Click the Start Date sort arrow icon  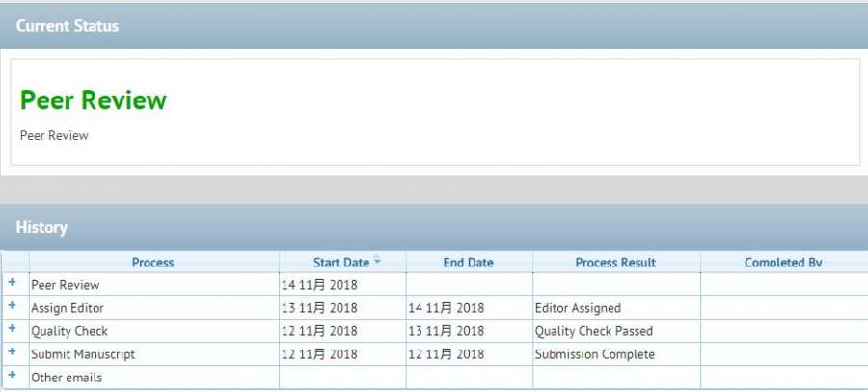click(x=377, y=261)
